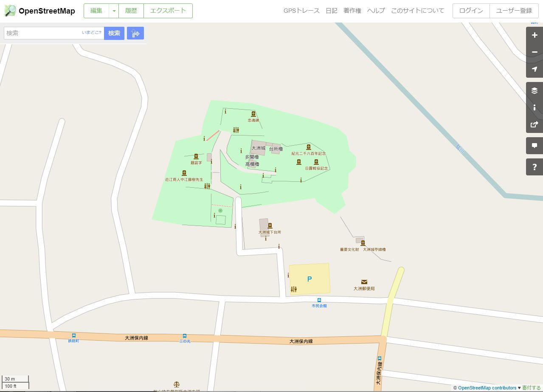Open directions with the arrow button
This screenshot has height=392, width=543.
pyautogui.click(x=135, y=33)
